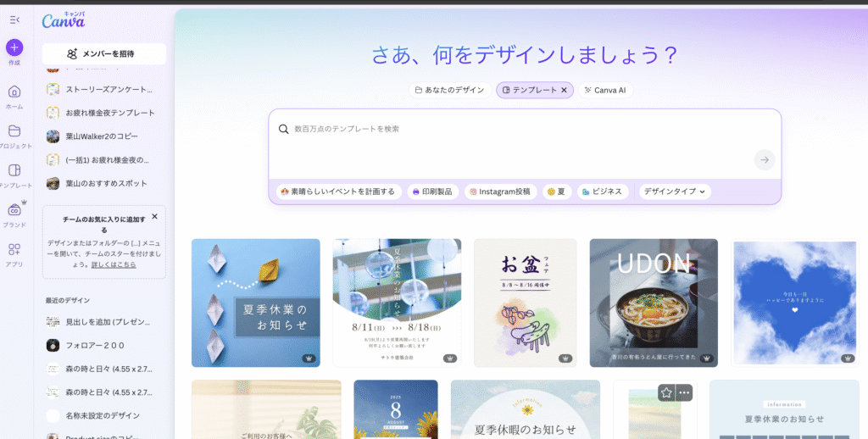Open the three-dot menu on hovered template

tap(684, 392)
